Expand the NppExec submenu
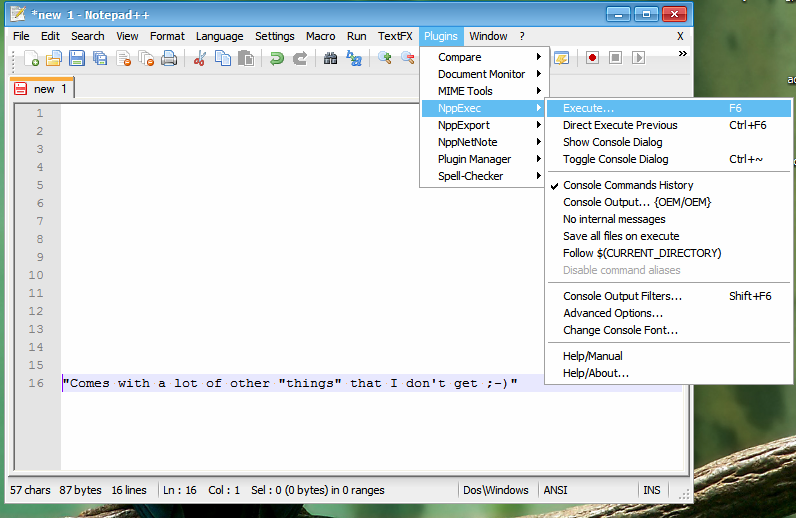The height and width of the screenshot is (518, 796). 483,108
